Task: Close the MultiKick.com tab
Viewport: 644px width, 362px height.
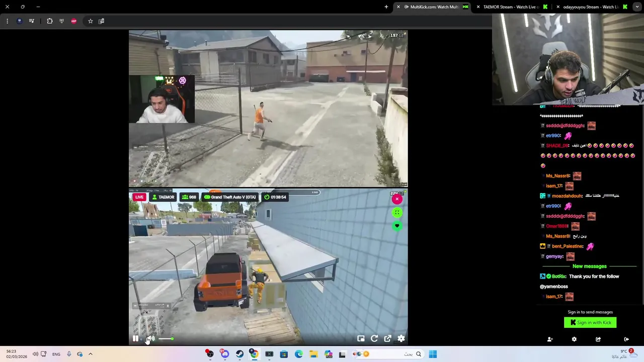Action: pos(398,7)
